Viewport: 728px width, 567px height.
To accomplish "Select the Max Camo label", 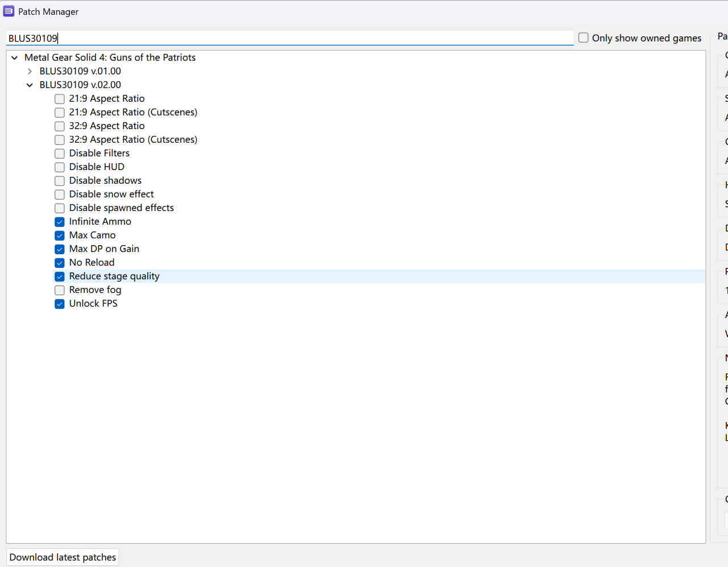I will pyautogui.click(x=92, y=235).
